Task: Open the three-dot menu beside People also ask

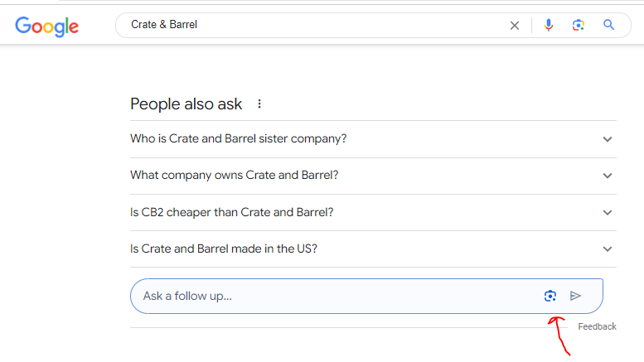Action: pyautogui.click(x=259, y=104)
